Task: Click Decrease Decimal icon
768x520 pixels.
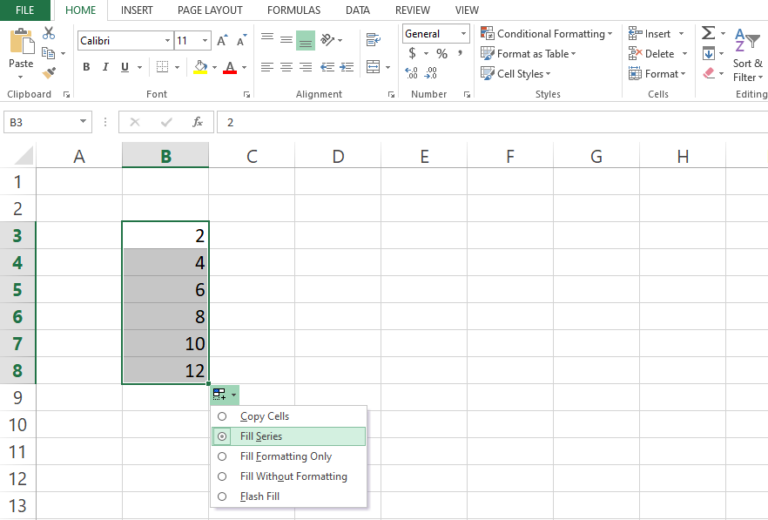Action: pos(431,73)
